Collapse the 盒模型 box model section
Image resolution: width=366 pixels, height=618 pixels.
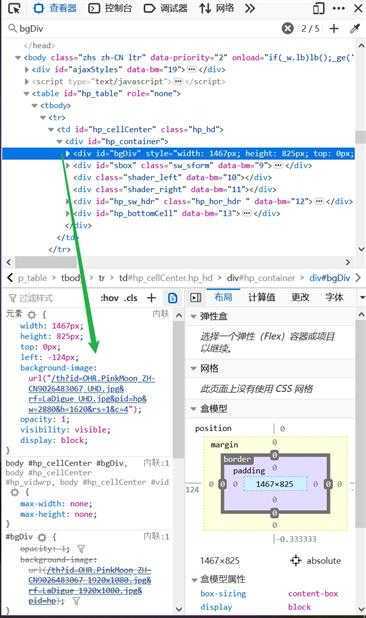(193, 408)
